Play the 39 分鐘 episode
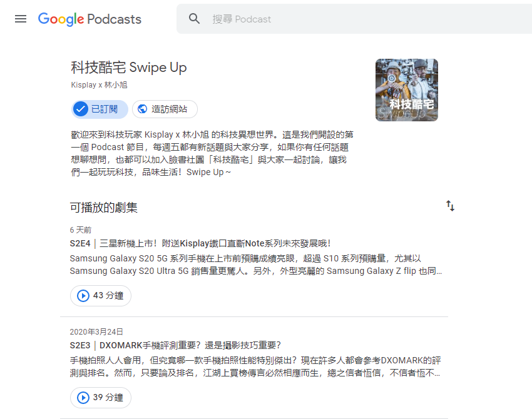532x419 pixels. (x=100, y=397)
